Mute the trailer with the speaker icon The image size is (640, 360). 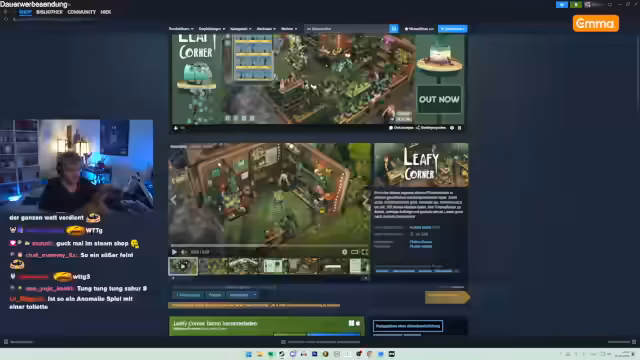184,252
